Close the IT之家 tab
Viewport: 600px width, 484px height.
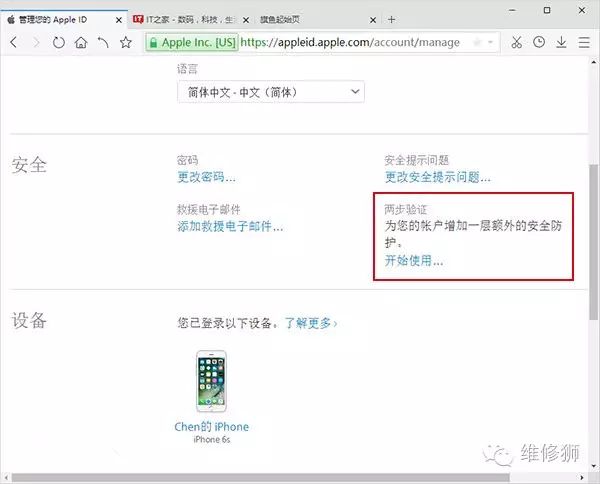tap(246, 20)
